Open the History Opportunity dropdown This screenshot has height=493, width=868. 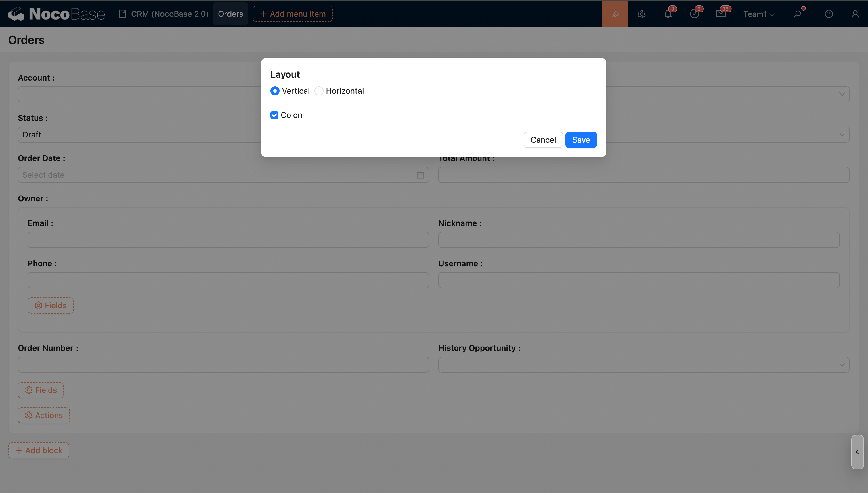pyautogui.click(x=643, y=365)
